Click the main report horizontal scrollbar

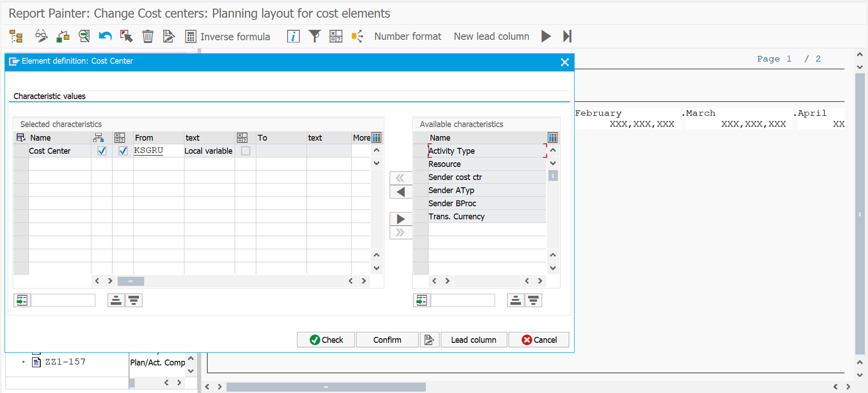[x=326, y=387]
